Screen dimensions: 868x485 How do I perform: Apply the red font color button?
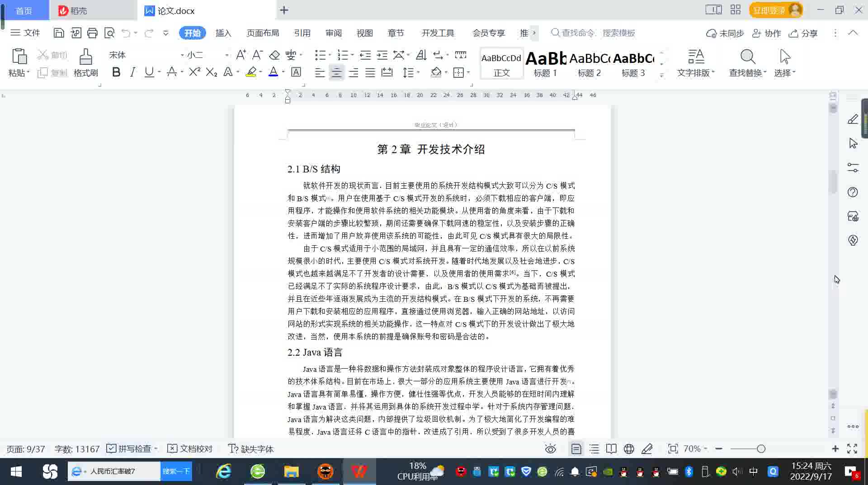[x=273, y=72]
